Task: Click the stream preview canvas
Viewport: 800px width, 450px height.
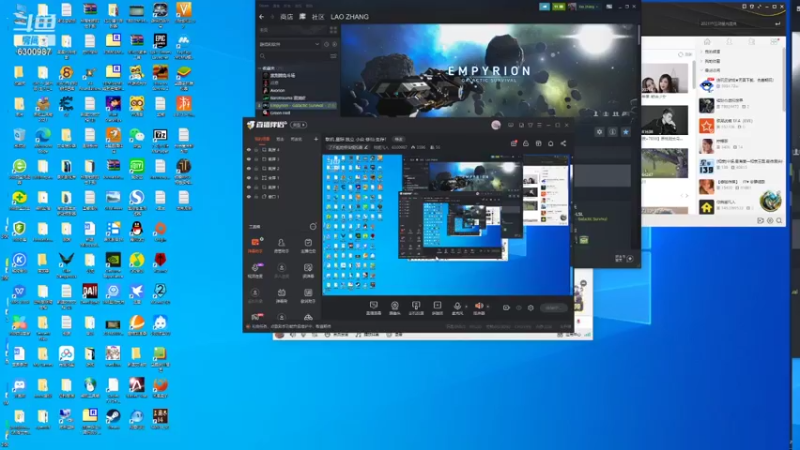Action: coord(447,225)
